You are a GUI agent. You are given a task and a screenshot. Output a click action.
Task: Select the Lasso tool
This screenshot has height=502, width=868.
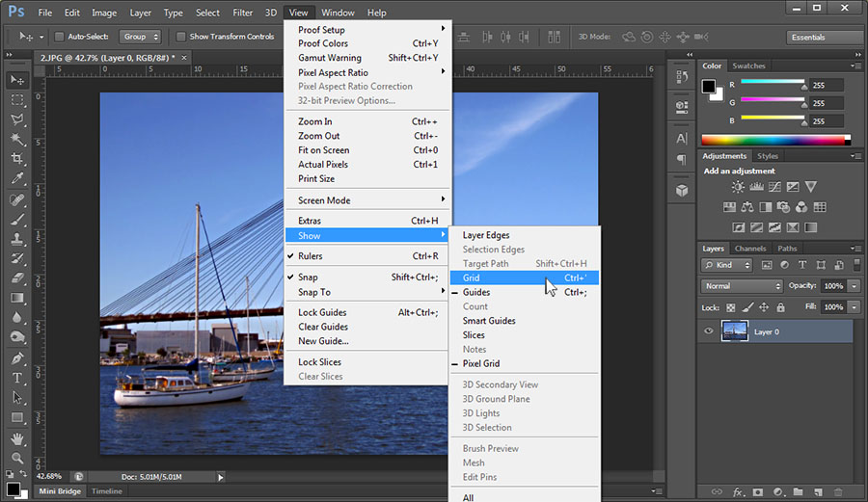pyautogui.click(x=17, y=119)
